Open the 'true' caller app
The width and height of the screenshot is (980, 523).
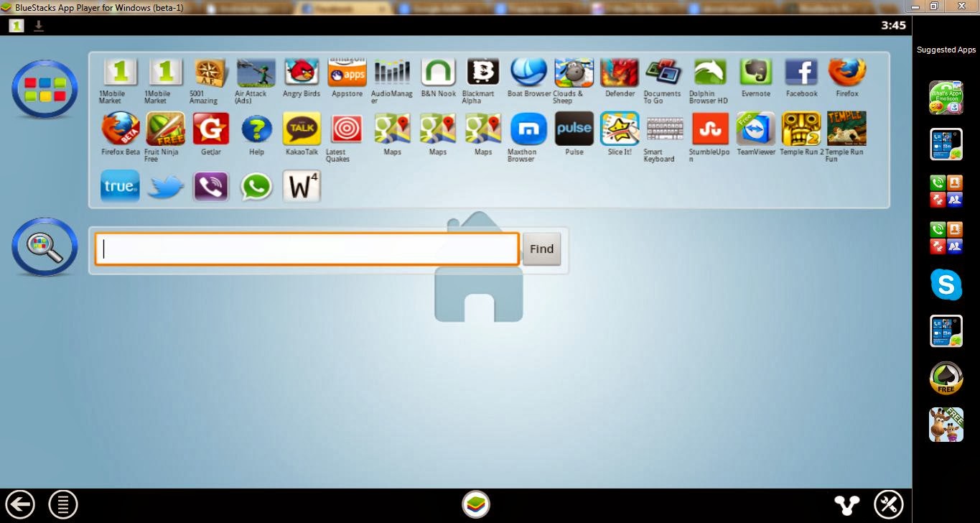click(120, 186)
